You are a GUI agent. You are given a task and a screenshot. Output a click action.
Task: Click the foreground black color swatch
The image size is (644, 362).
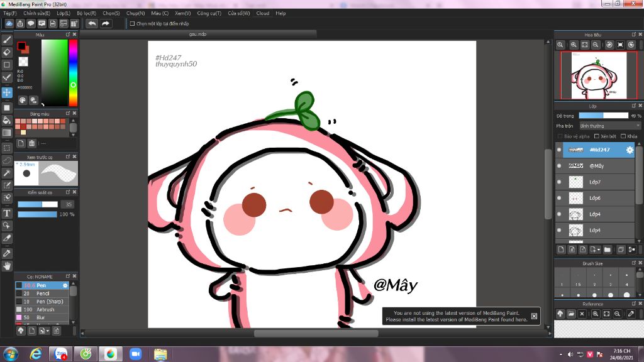pos(21,46)
